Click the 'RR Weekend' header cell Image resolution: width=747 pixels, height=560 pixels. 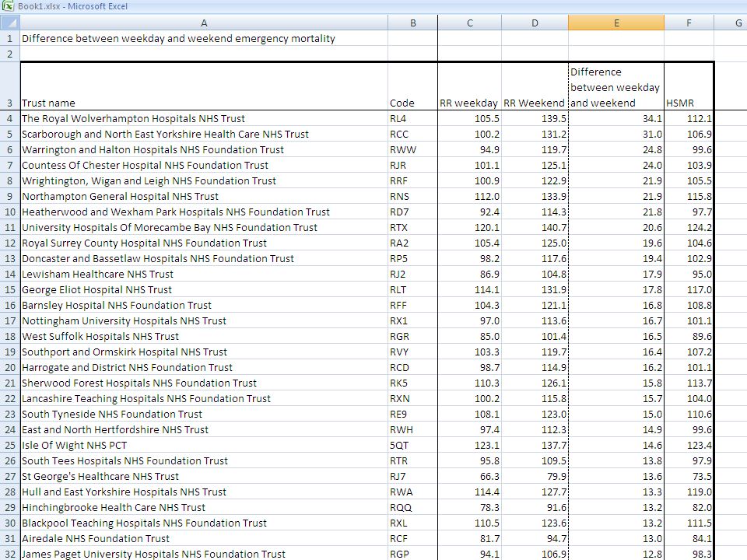(x=535, y=86)
